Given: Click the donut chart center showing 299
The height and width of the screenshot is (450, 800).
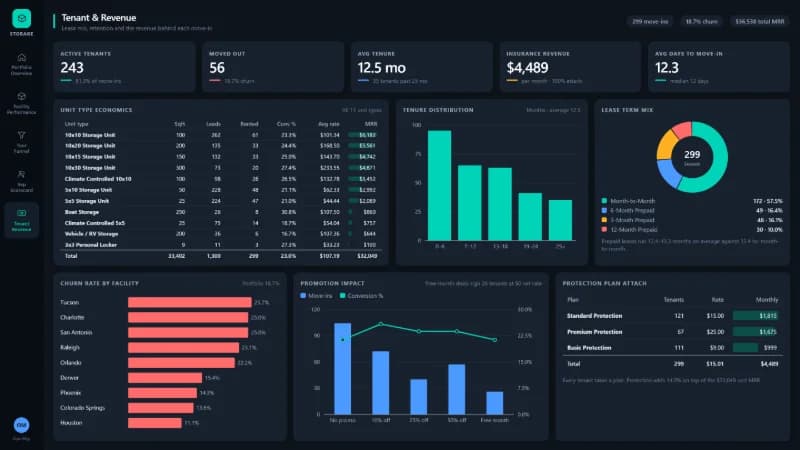Looking at the screenshot, I should click(x=692, y=157).
